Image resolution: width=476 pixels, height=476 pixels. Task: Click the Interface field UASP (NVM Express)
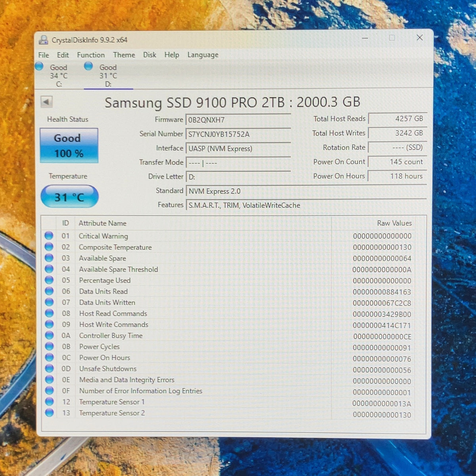click(x=238, y=148)
